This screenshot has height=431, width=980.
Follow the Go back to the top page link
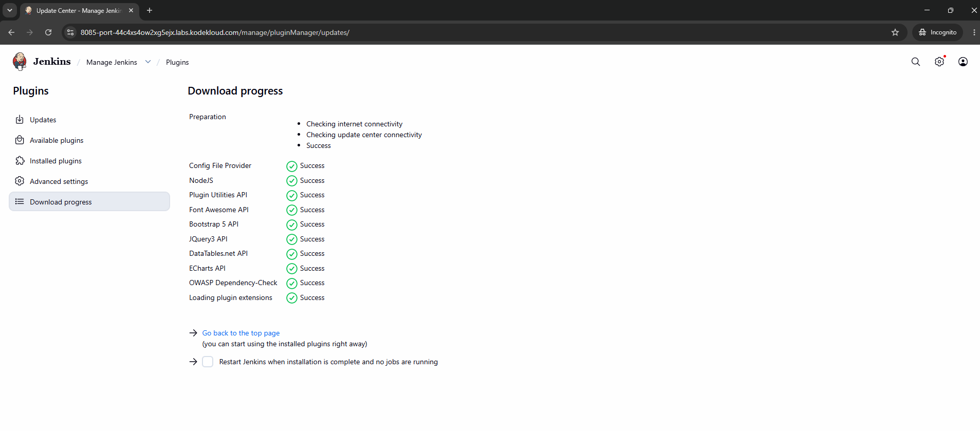pos(241,333)
